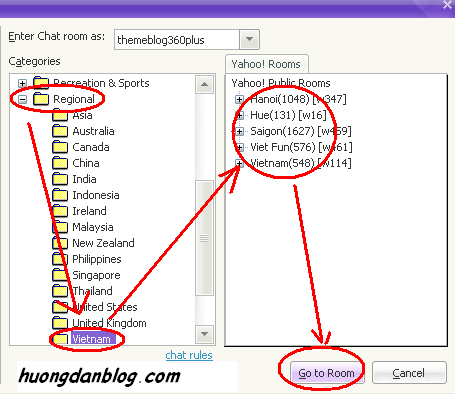Click the Cancel button

pyautogui.click(x=409, y=373)
